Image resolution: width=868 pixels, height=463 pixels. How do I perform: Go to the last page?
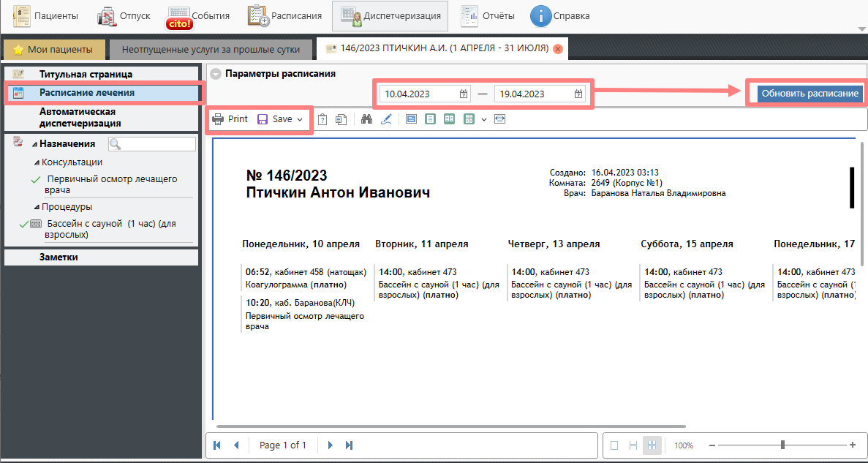click(x=350, y=445)
